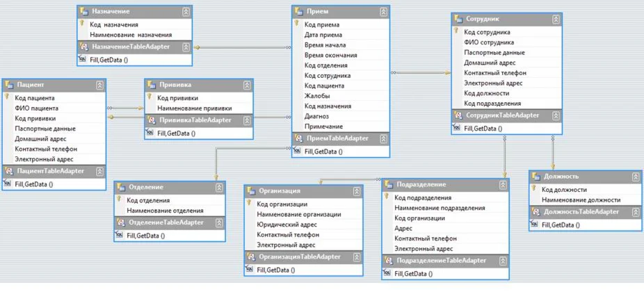Collapse ПрививкаTableAdapter section
This screenshot has height=292, width=644.
247,121
